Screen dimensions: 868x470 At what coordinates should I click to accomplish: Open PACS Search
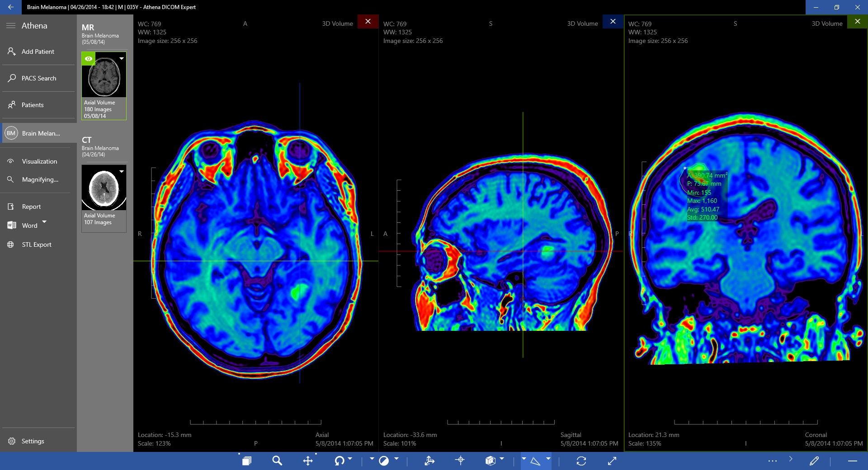pos(38,78)
